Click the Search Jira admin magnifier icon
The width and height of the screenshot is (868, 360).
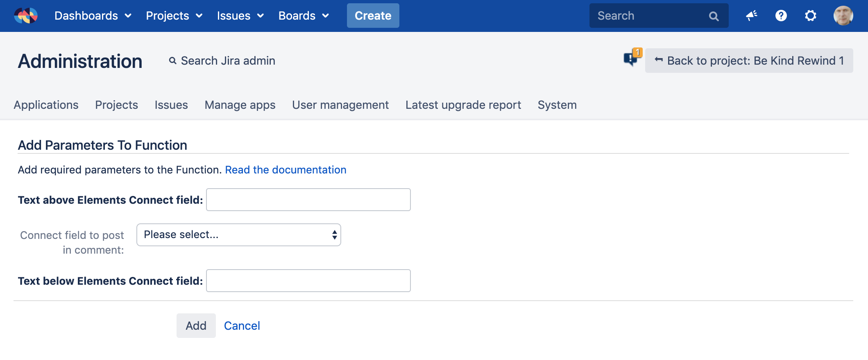coord(173,61)
